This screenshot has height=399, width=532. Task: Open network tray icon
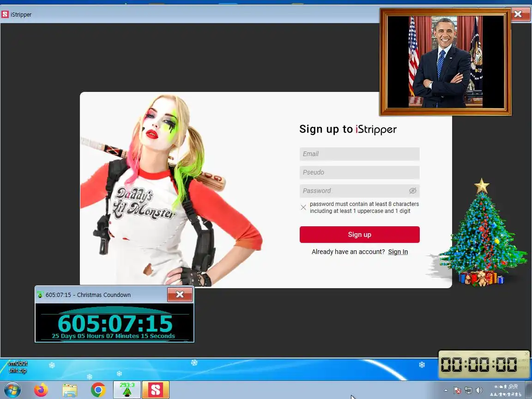[x=468, y=391]
